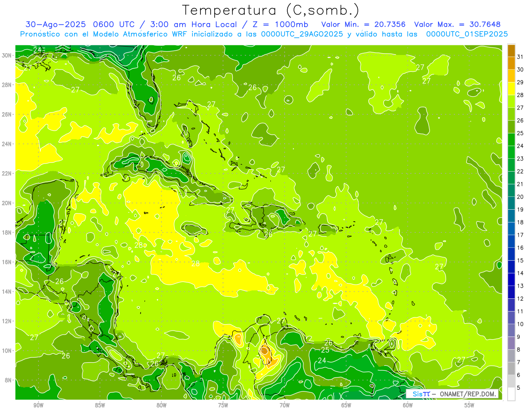Click the '90W' longitude axis label
Image resolution: width=532 pixels, height=411 pixels.
tap(39, 405)
